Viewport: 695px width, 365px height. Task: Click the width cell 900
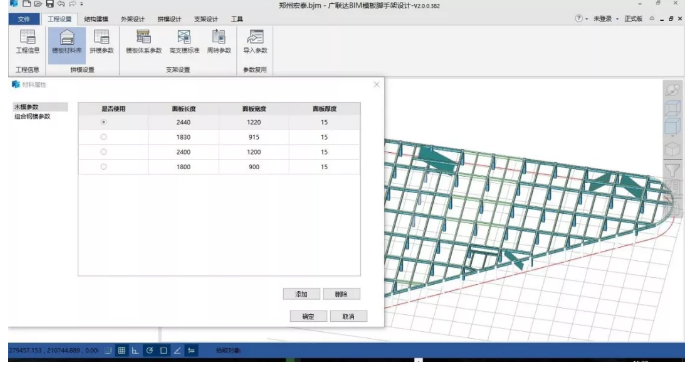[254, 167]
